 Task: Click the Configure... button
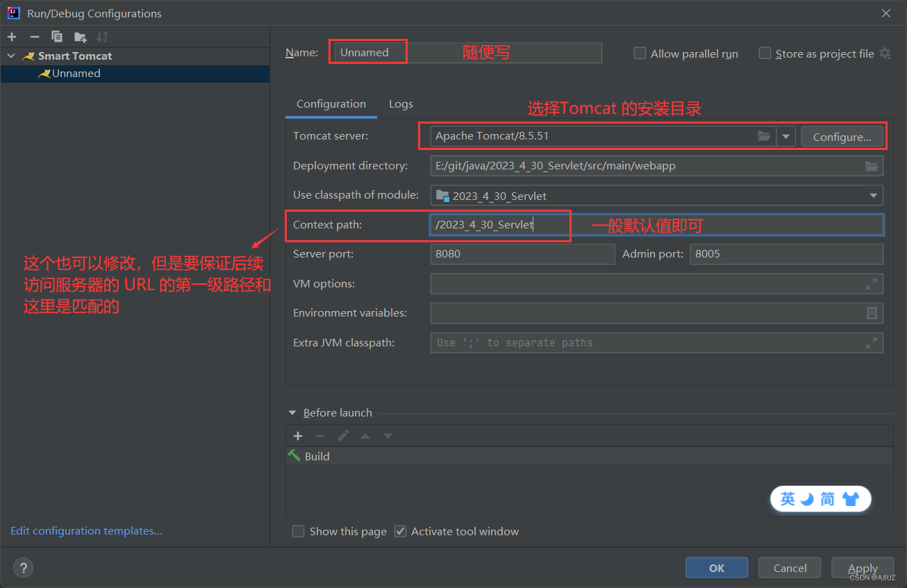[x=842, y=137]
